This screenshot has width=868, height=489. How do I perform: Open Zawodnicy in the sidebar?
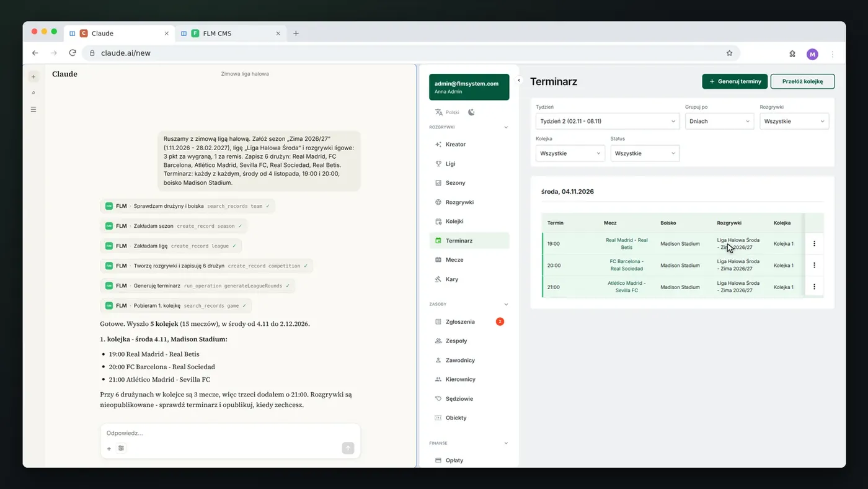click(x=469, y=361)
